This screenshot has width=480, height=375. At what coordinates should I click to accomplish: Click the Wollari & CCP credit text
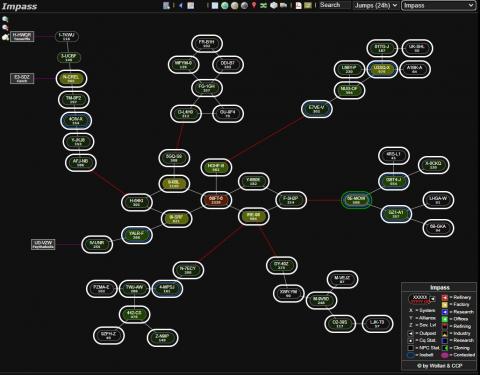point(439,366)
